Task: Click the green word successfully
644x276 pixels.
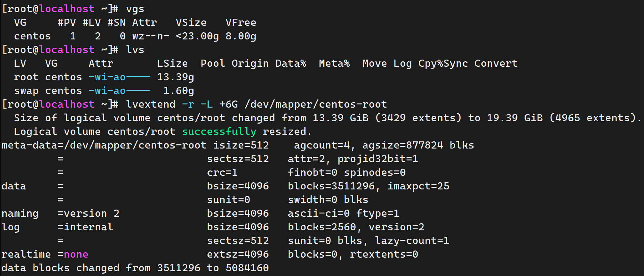Action: click(x=219, y=132)
